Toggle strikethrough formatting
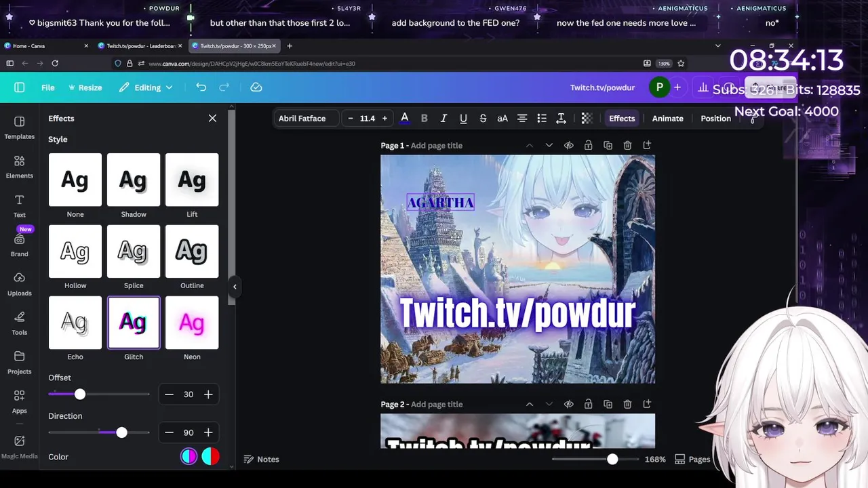868x488 pixels. 483,118
